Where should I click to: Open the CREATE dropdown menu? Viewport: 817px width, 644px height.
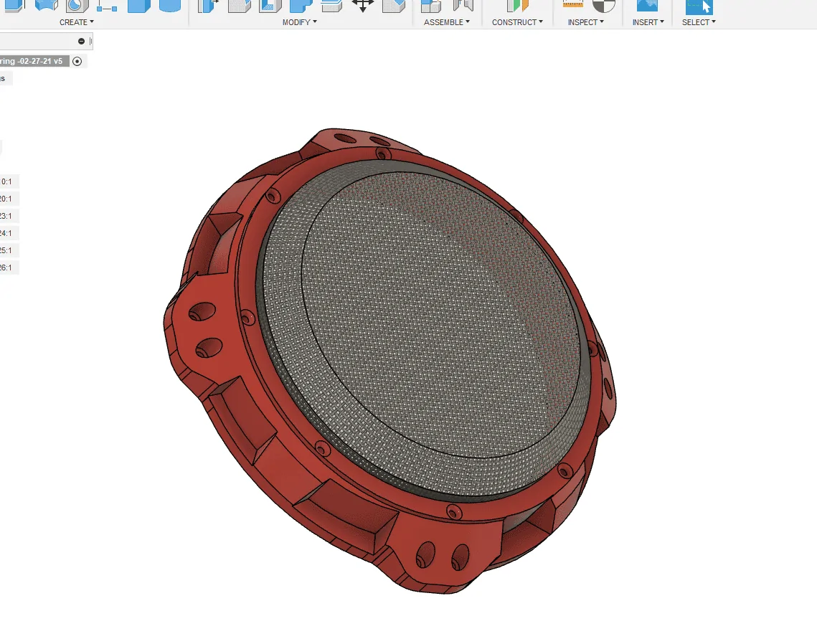click(77, 22)
